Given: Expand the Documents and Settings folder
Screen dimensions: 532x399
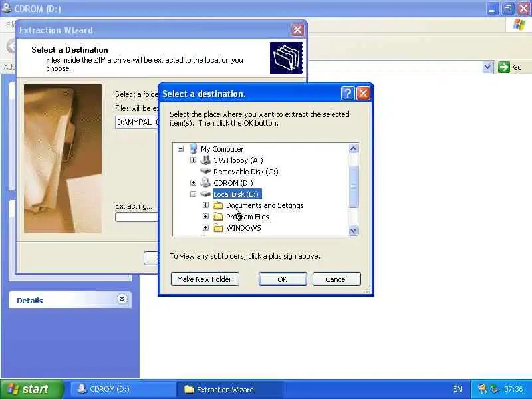Looking at the screenshot, I should 205,205.
